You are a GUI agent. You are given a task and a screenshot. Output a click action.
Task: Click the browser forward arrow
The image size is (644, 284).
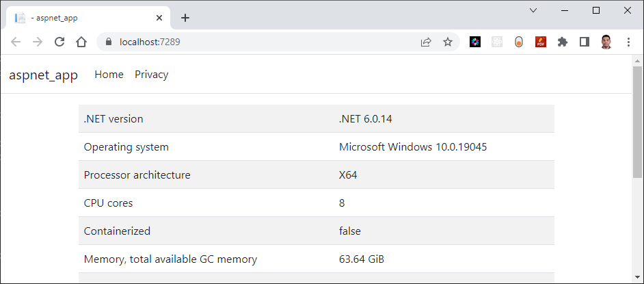[38, 42]
